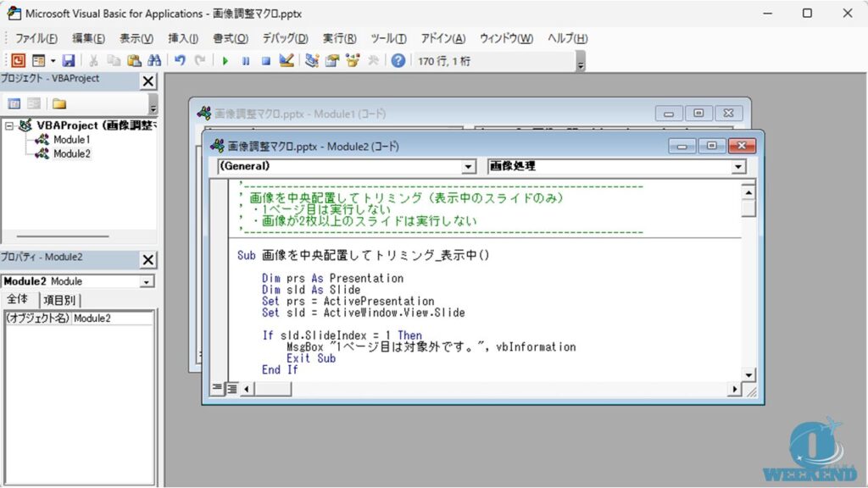Click the Undo arrow icon
The width and height of the screenshot is (868, 488).
180,60
